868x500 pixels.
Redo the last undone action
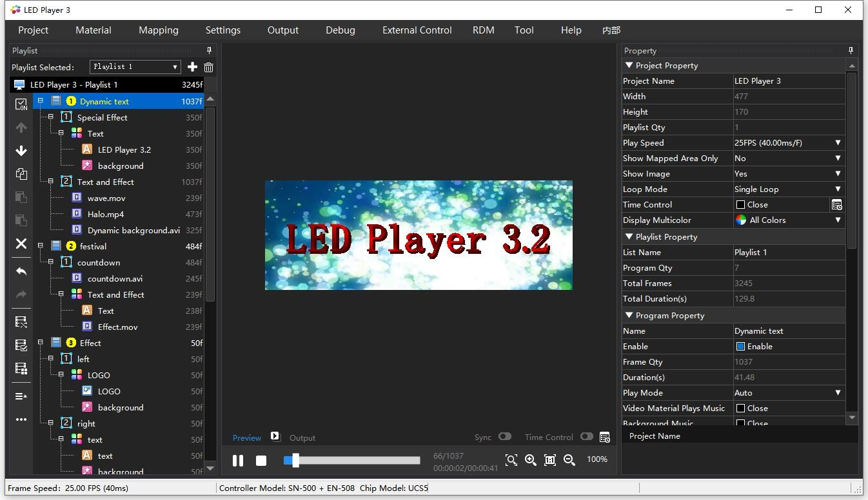tap(21, 294)
